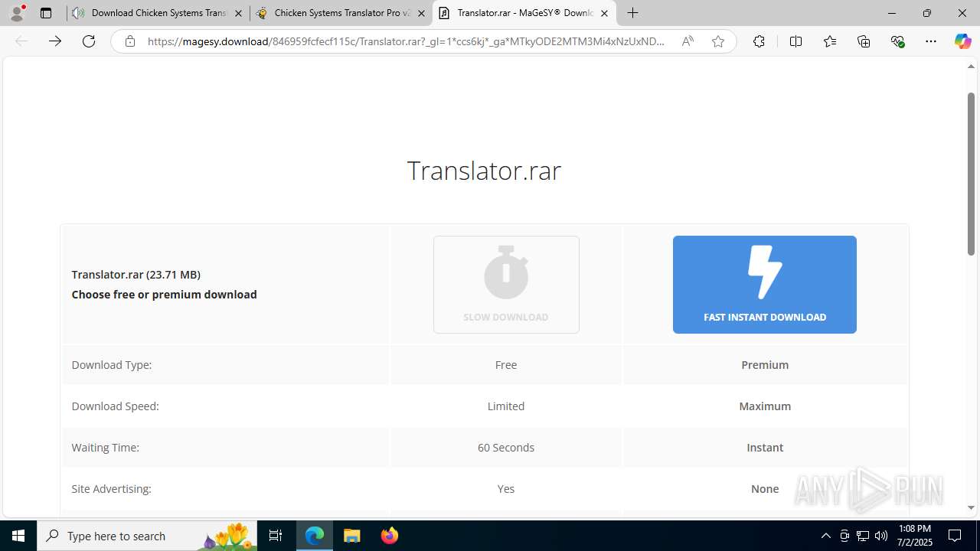The width and height of the screenshot is (980, 551).
Task: Click the lightning bolt fast download icon
Action: pos(765,272)
